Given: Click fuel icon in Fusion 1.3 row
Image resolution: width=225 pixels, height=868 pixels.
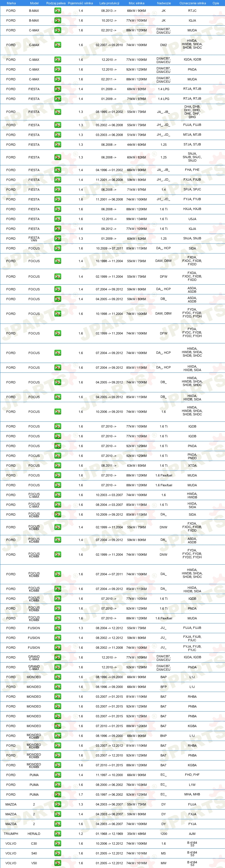Looking at the screenshot, I should point(58,628).
